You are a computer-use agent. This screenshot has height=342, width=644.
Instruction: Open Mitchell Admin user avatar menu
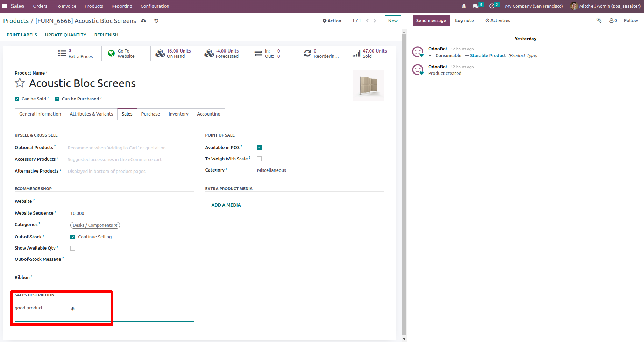[x=605, y=6]
